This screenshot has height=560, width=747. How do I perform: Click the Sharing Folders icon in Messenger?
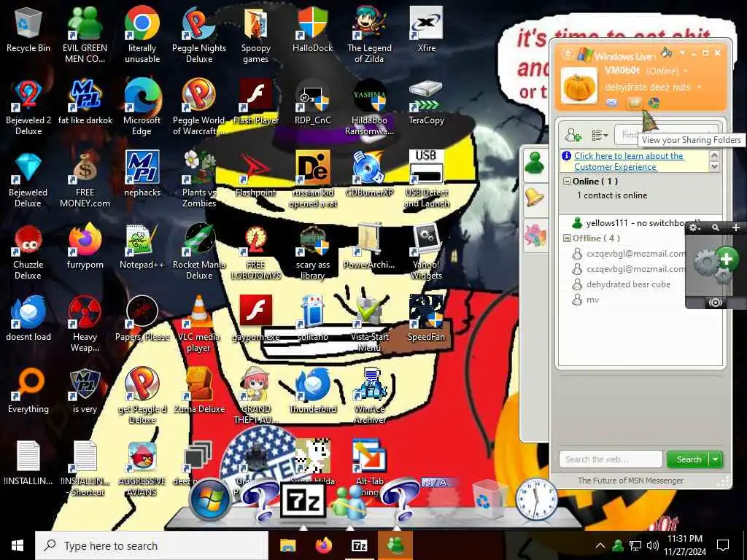[x=634, y=103]
